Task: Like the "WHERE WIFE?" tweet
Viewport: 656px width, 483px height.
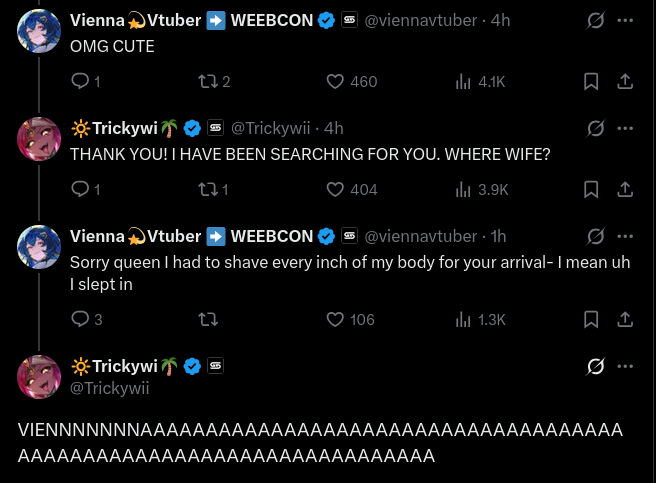Action: [337, 189]
